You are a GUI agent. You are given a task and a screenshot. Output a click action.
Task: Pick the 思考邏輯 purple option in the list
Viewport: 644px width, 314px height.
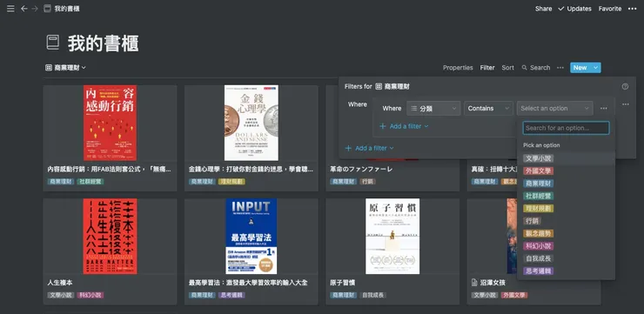coord(539,271)
